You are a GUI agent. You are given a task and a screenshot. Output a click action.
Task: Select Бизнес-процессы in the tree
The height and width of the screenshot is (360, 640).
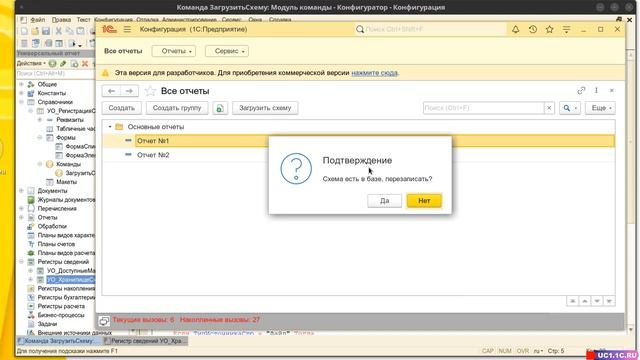(x=61, y=315)
